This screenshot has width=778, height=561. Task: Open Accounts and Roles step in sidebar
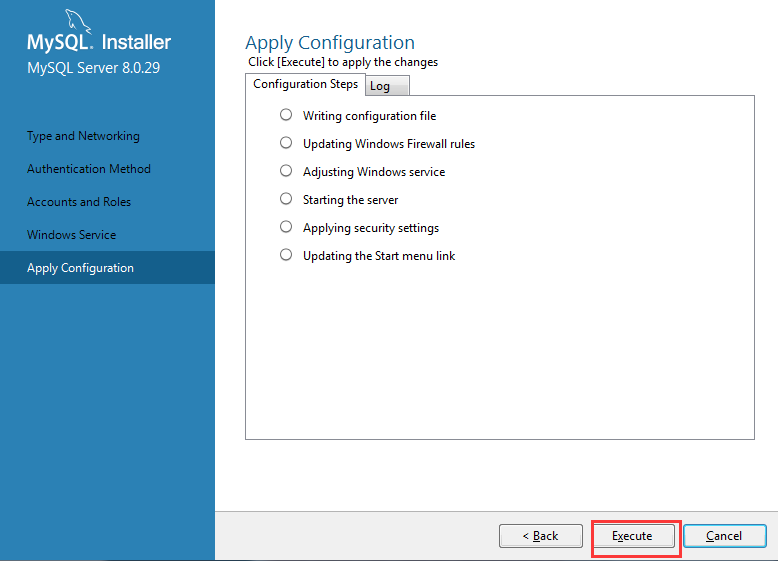tap(79, 202)
